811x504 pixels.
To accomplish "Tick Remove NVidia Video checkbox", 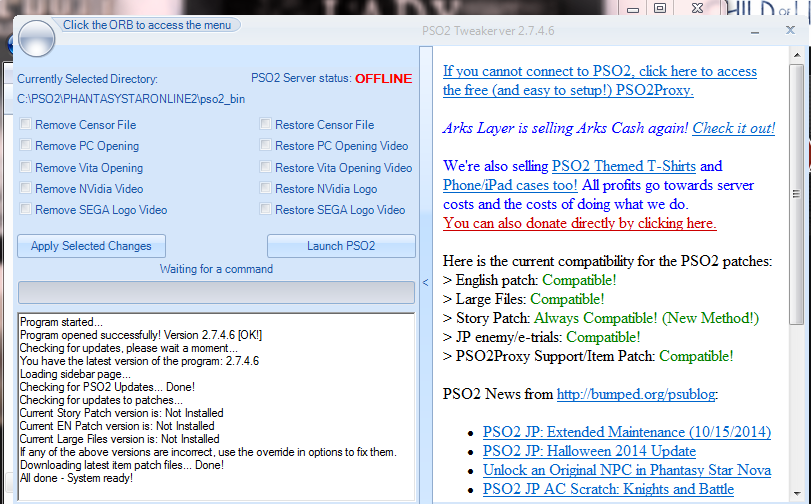I will [25, 188].
